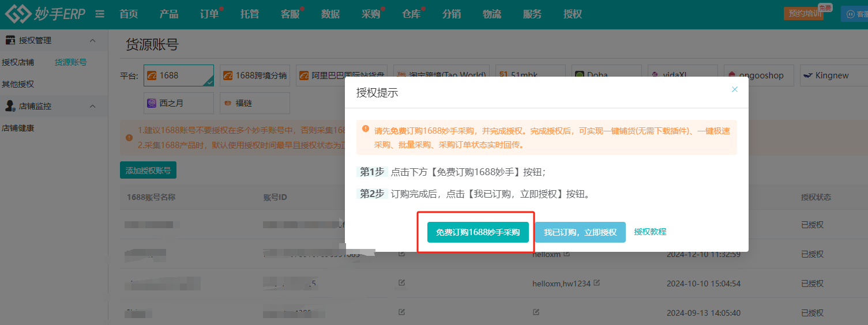Screen dimensions: 868x325
Task: Select the Doba platform tab
Action: [x=607, y=75]
